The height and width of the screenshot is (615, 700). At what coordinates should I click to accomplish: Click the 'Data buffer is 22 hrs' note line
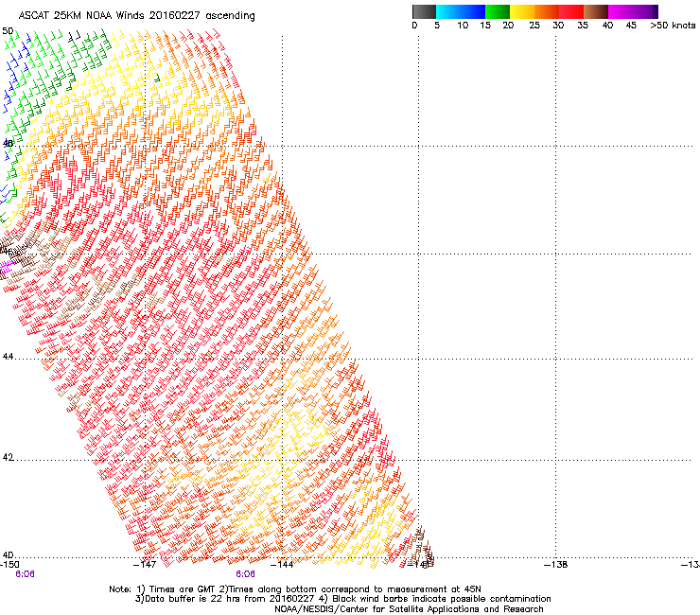(x=342, y=599)
